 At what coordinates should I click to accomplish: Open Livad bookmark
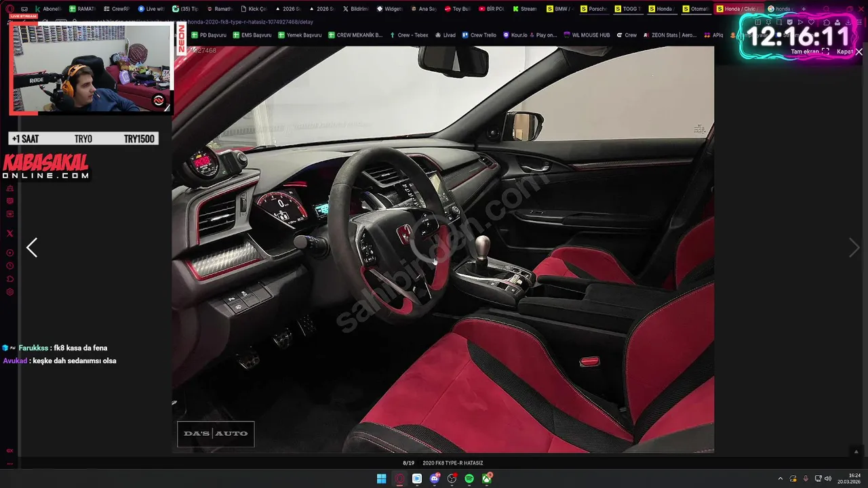pos(445,35)
